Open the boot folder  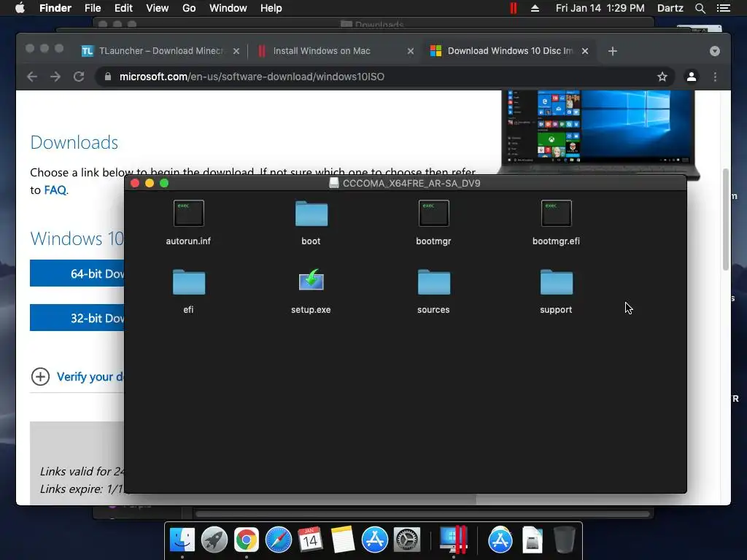pos(311,213)
